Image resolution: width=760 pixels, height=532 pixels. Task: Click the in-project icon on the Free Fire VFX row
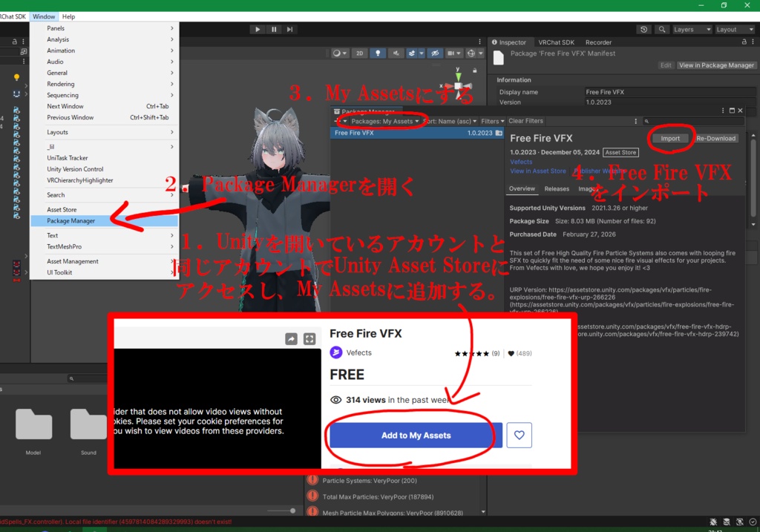pyautogui.click(x=499, y=133)
